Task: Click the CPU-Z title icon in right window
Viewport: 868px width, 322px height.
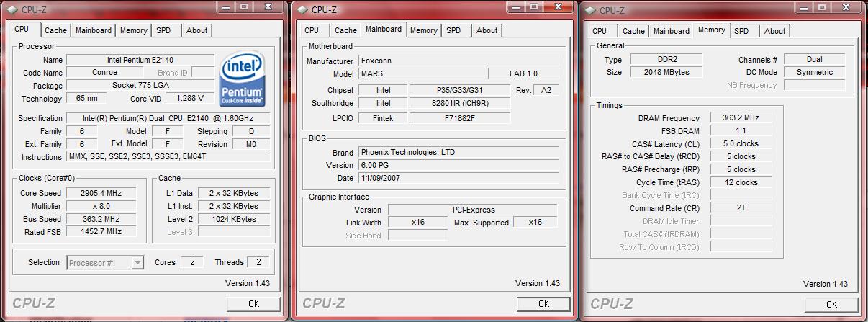Action: [590, 10]
